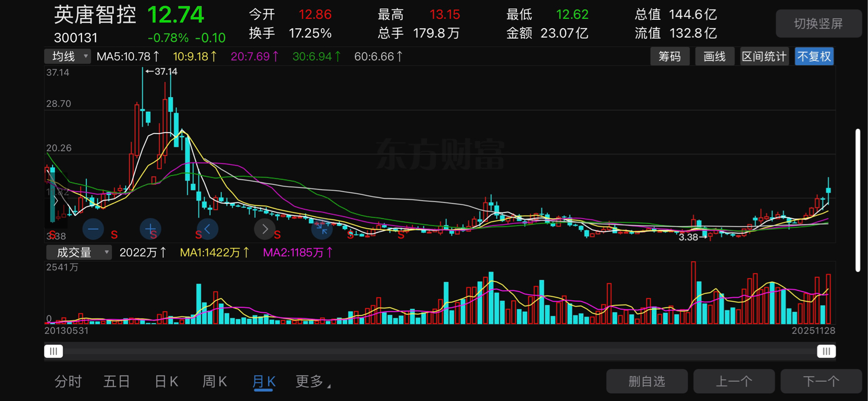This screenshot has width=868, height=401.
Task: Click the vertical scrollbar on right edge
Action: [858, 200]
